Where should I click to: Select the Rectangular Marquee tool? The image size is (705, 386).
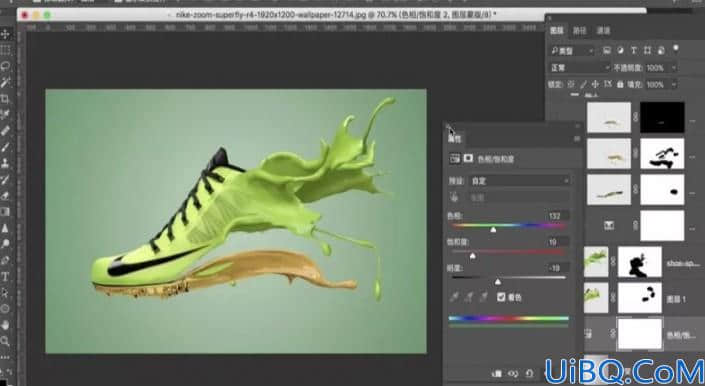5,50
